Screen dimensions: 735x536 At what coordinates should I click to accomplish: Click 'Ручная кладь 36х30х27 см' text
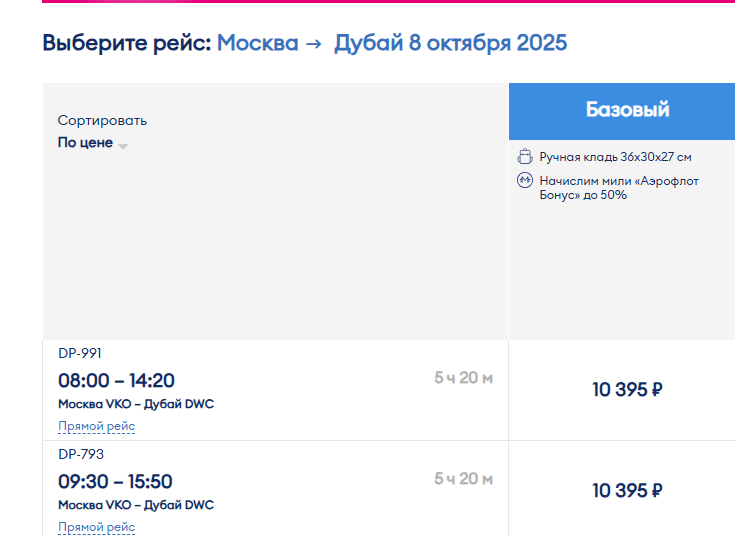[615, 157]
